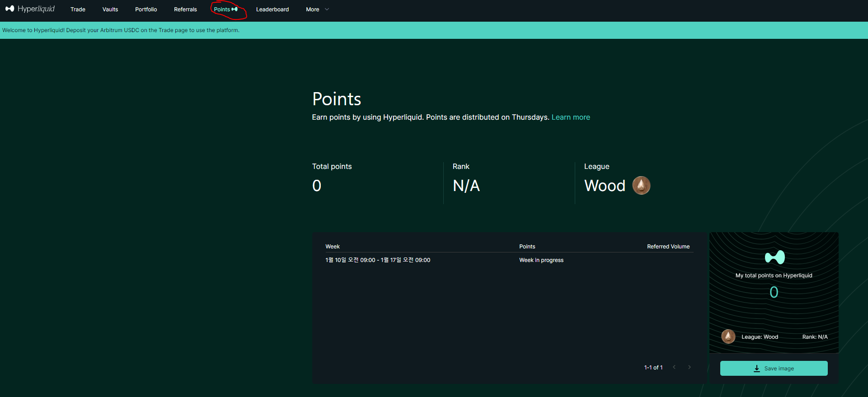Go to next page of weeks table
Viewport: 868px width, 397px height.
coord(690,367)
